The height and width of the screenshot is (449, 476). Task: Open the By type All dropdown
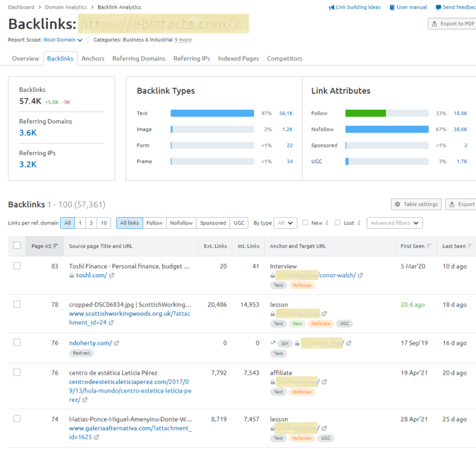pyautogui.click(x=285, y=223)
